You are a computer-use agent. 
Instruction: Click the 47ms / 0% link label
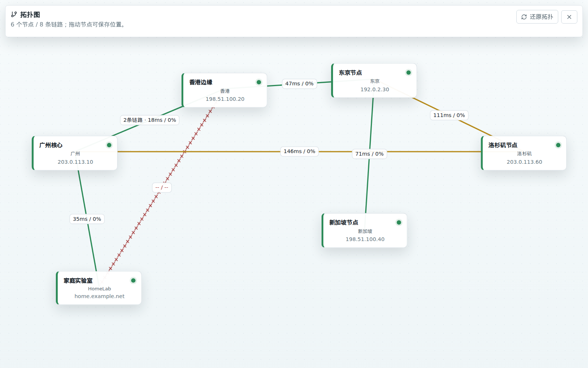(300, 84)
